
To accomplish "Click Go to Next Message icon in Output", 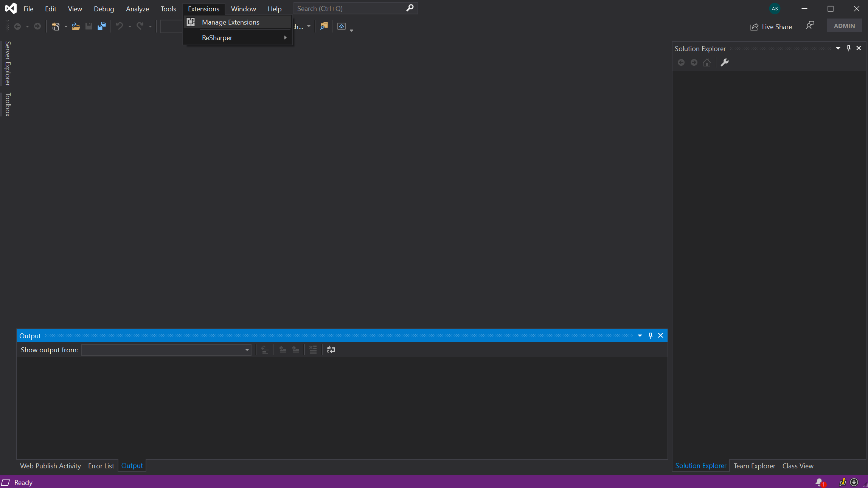I will (x=296, y=350).
